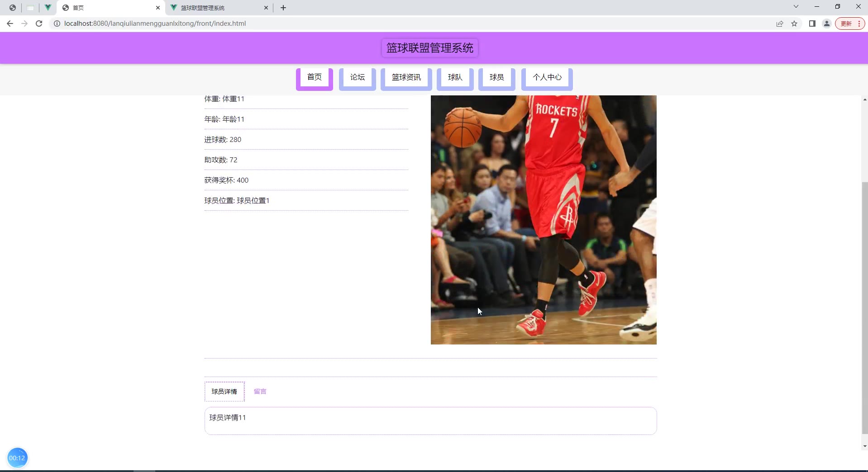
Task: Go to 篮球资讯 in the navigation bar
Action: coord(406,77)
